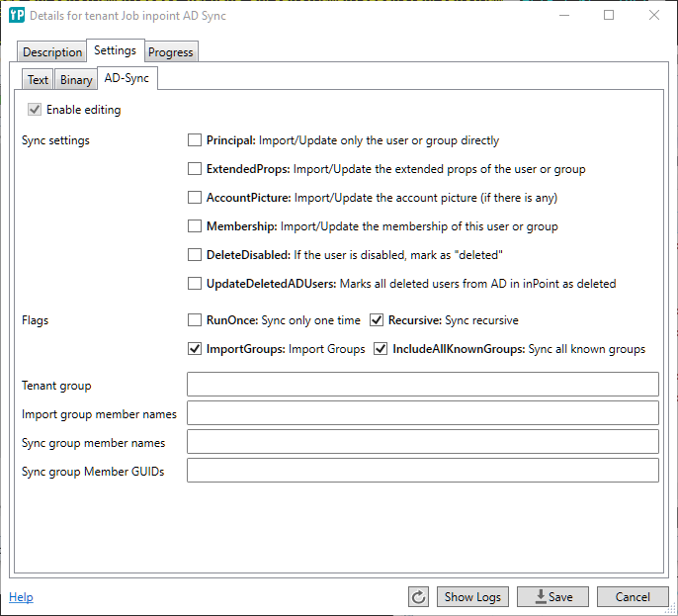Open the Help link

(x=21, y=597)
